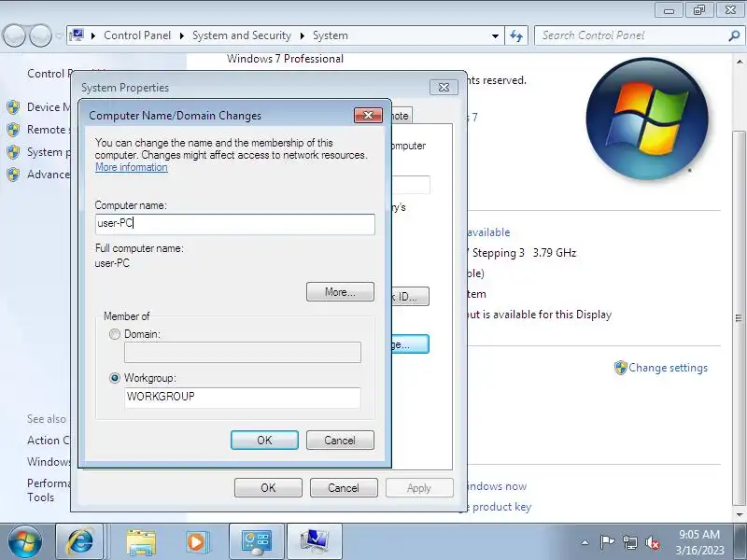Open the More information link
Screen dimensions: 747x560
tap(132, 167)
